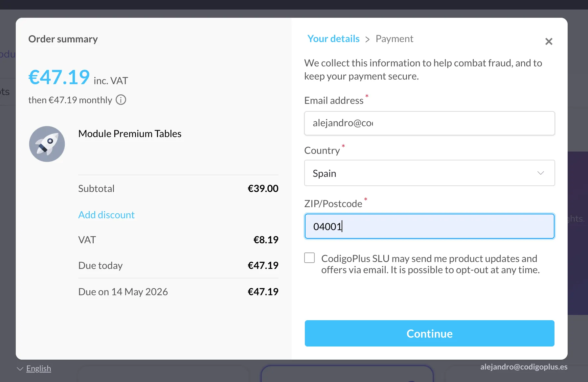
Task: Click the chevron beside English
Action: coord(20,369)
